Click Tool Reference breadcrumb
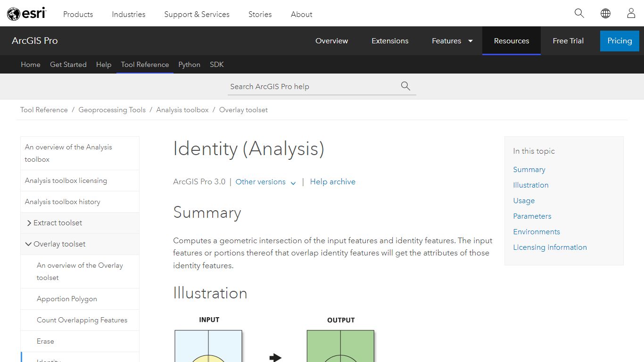This screenshot has height=362, width=644. click(44, 110)
